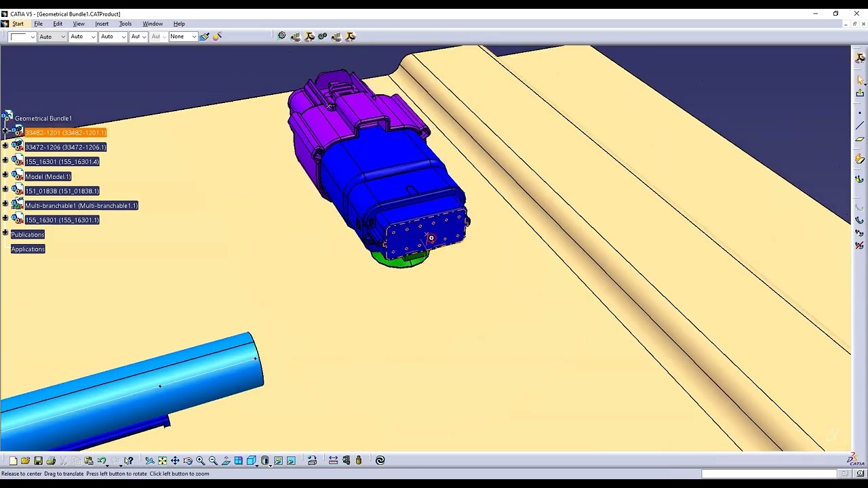Image resolution: width=868 pixels, height=488 pixels.
Task: Select the 151_01838 (151_01838.1) tree item
Action: click(x=62, y=191)
